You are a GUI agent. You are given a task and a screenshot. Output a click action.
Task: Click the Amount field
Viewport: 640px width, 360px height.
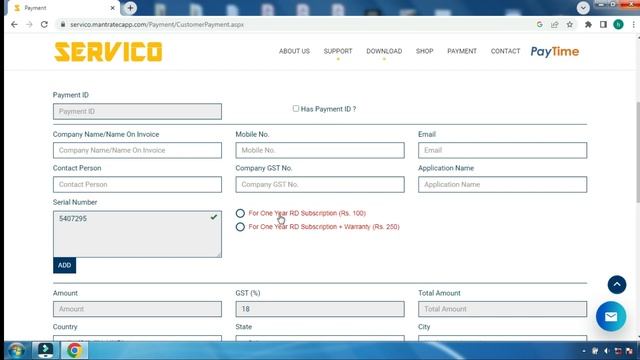coord(137,309)
